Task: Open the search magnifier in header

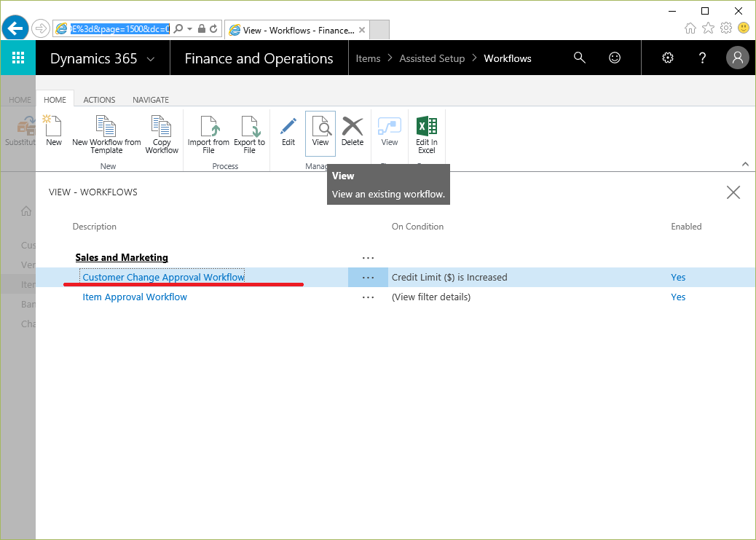Action: click(x=580, y=58)
